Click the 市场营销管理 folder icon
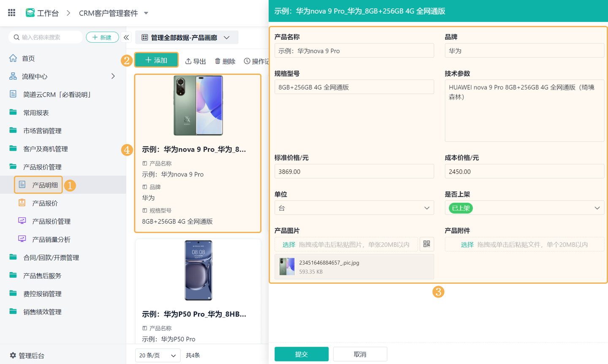The height and width of the screenshot is (364, 608). coord(13,130)
